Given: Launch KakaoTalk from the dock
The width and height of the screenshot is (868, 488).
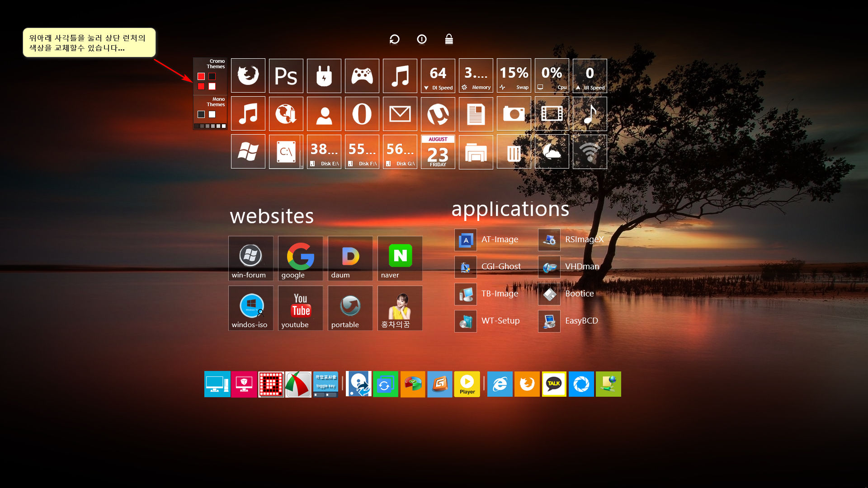Looking at the screenshot, I should pos(554,384).
